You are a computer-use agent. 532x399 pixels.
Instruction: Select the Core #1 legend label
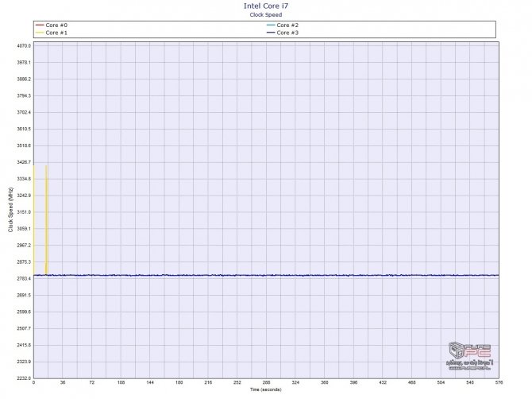coord(56,33)
